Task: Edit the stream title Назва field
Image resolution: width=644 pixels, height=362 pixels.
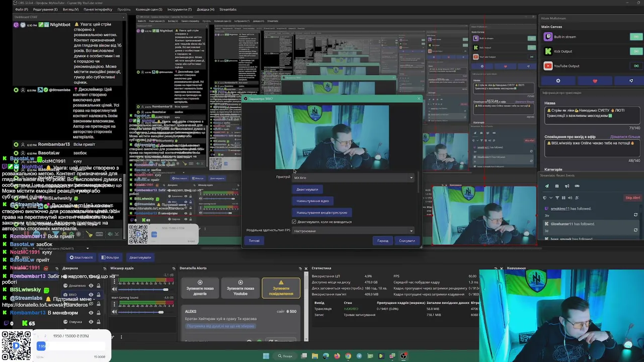Action: pos(592,116)
